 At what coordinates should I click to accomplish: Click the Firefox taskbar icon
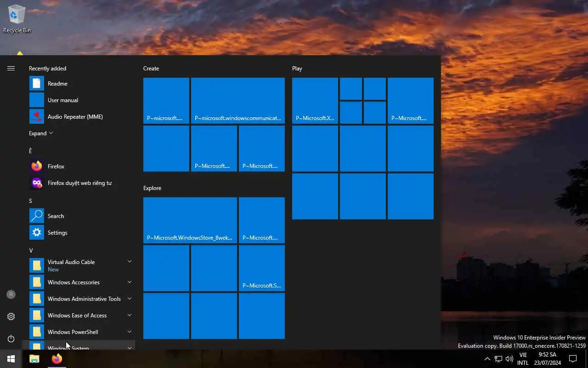[57, 359]
